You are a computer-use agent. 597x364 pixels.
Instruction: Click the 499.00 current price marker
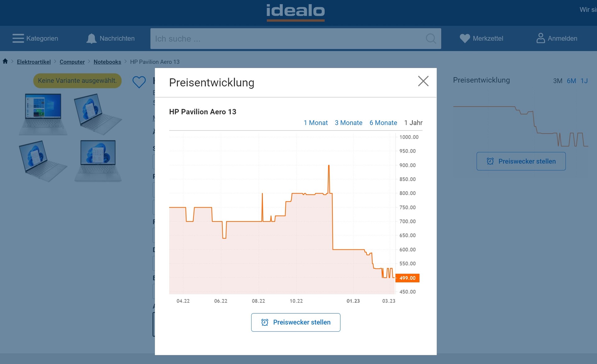(407, 278)
